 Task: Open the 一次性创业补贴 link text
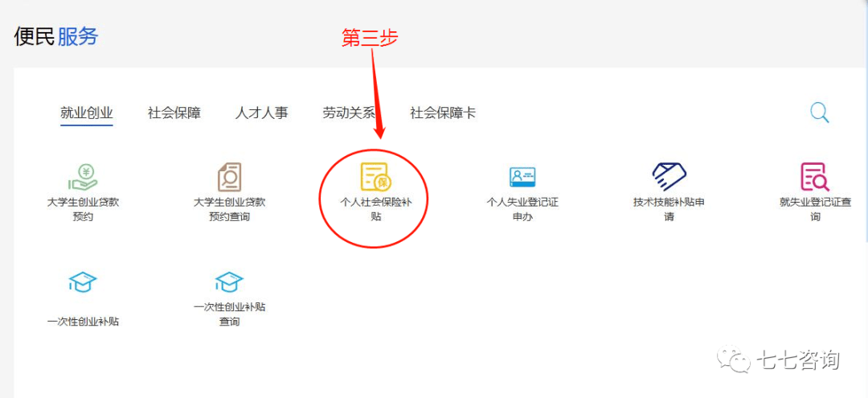pos(83,321)
